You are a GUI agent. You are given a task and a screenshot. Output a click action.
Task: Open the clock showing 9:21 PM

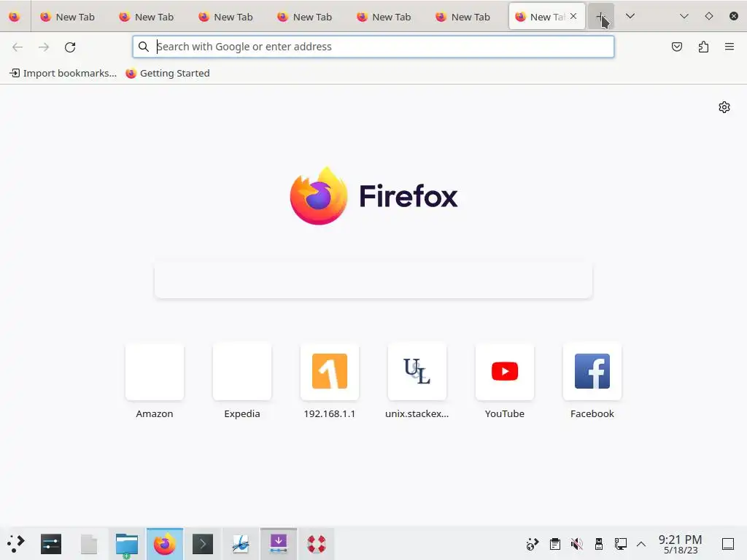pos(681,544)
